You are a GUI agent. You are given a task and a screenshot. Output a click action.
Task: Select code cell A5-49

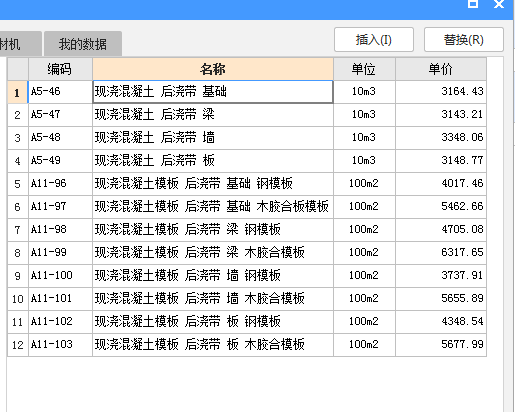tap(60, 161)
